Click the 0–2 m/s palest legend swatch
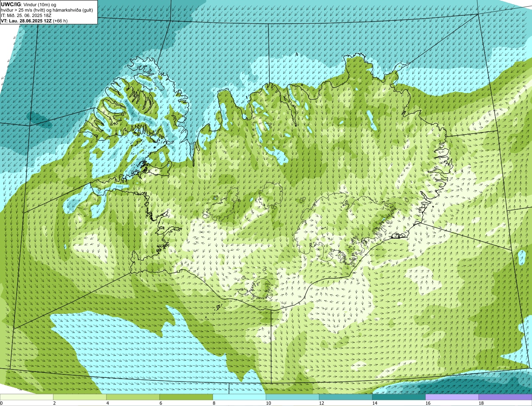Viewport: 532px width, 406px height. tap(27, 397)
